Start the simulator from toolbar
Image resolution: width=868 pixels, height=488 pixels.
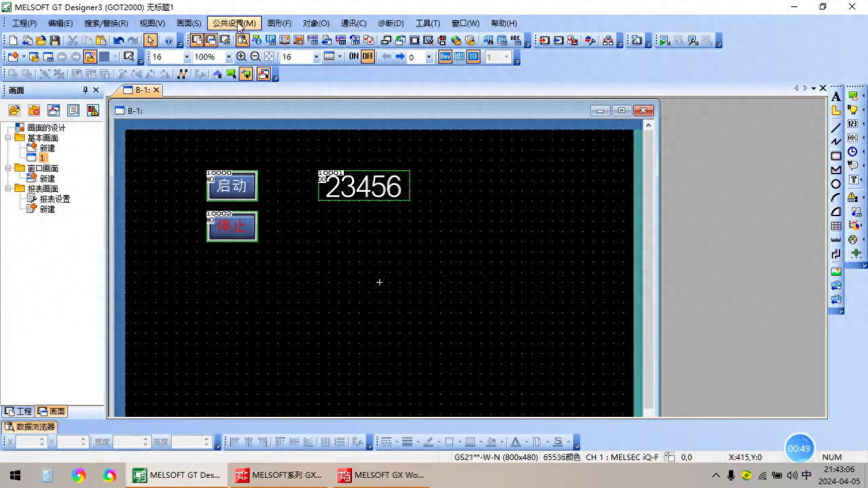[664, 41]
